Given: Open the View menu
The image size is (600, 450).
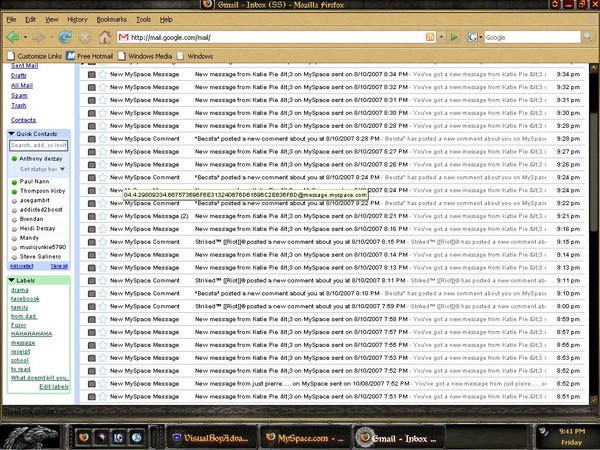Looking at the screenshot, I should [52, 20].
